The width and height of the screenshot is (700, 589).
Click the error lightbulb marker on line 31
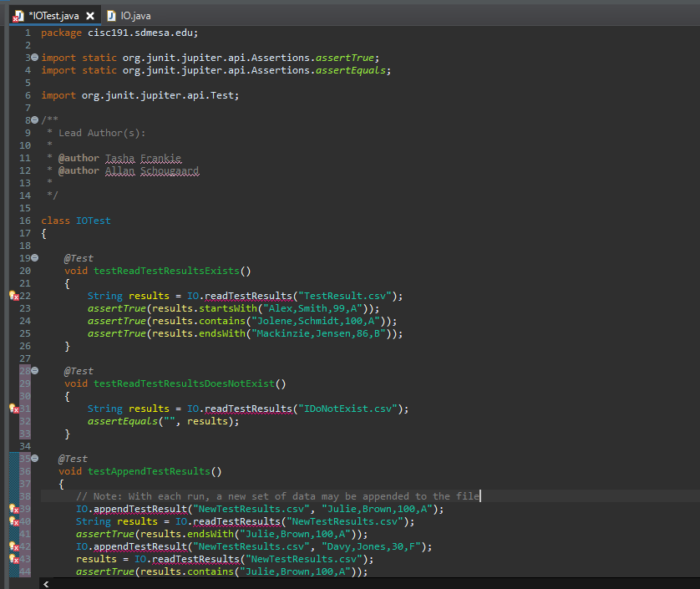14,409
